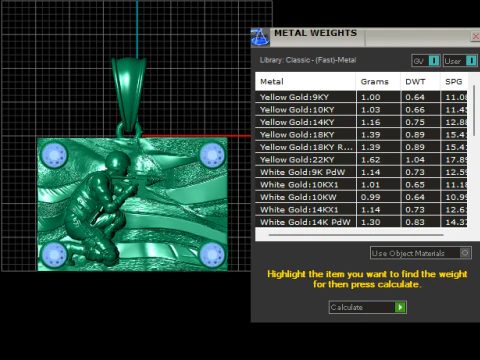Select the Grams column header
This screenshot has height=360, width=480.
(378, 81)
